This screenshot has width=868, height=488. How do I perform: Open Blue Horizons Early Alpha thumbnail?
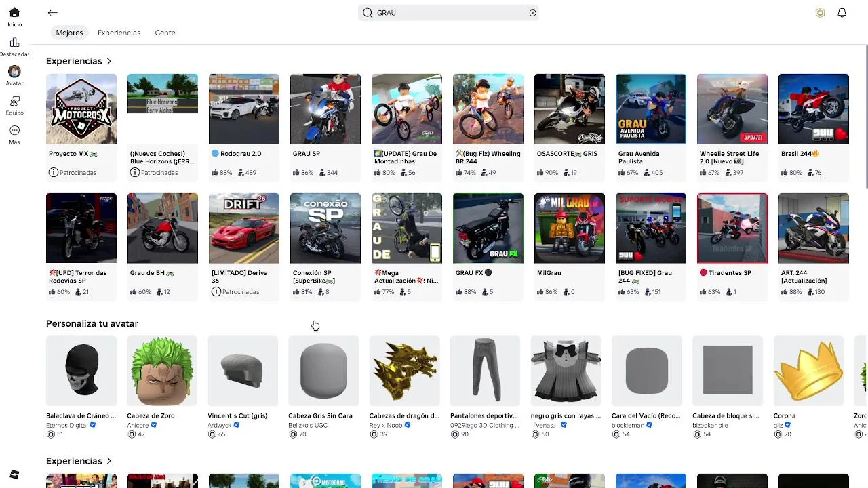(163, 109)
